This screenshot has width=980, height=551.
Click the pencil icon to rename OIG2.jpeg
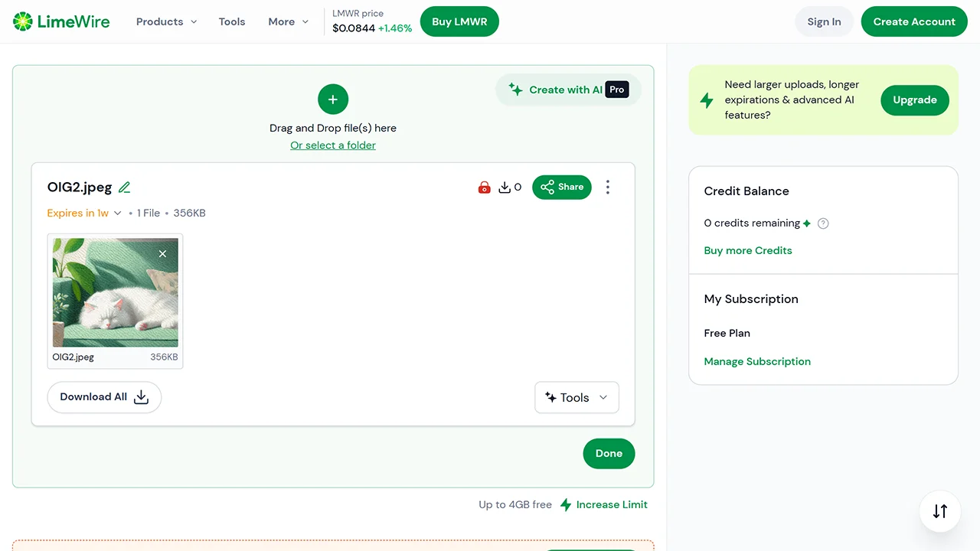tap(125, 187)
